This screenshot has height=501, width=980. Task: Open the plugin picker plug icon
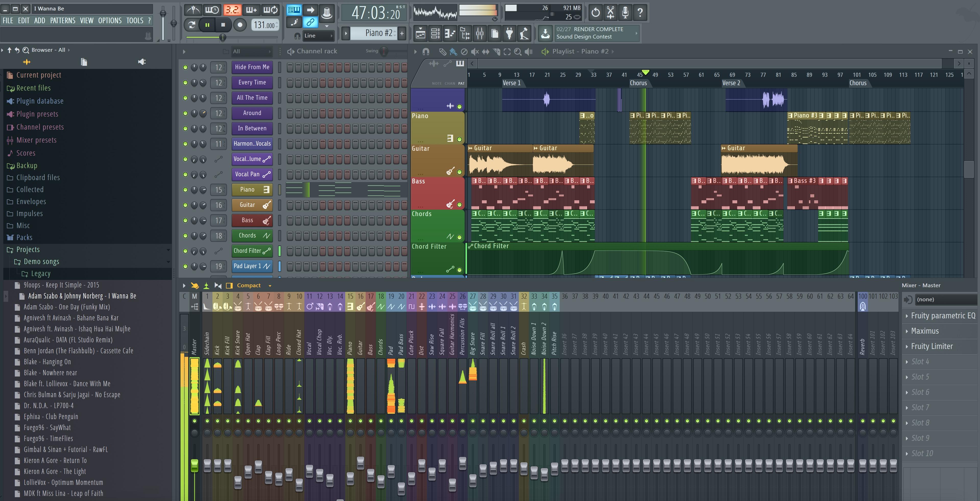[x=509, y=34]
